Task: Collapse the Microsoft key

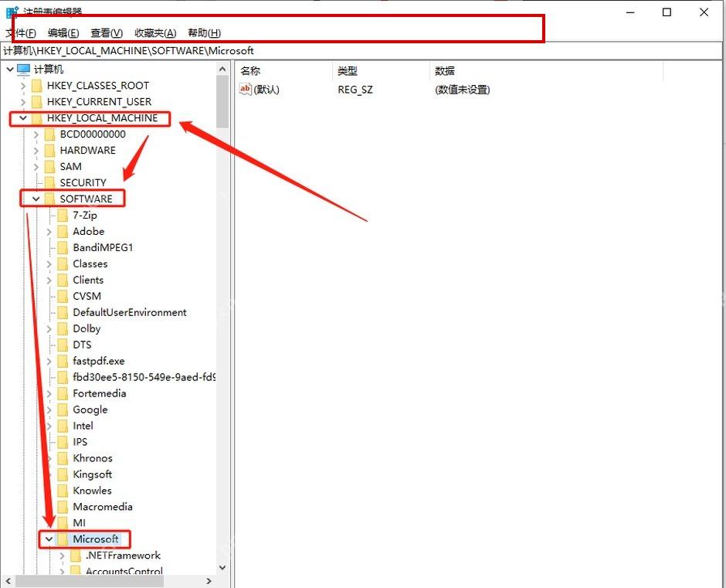Action: (49, 539)
